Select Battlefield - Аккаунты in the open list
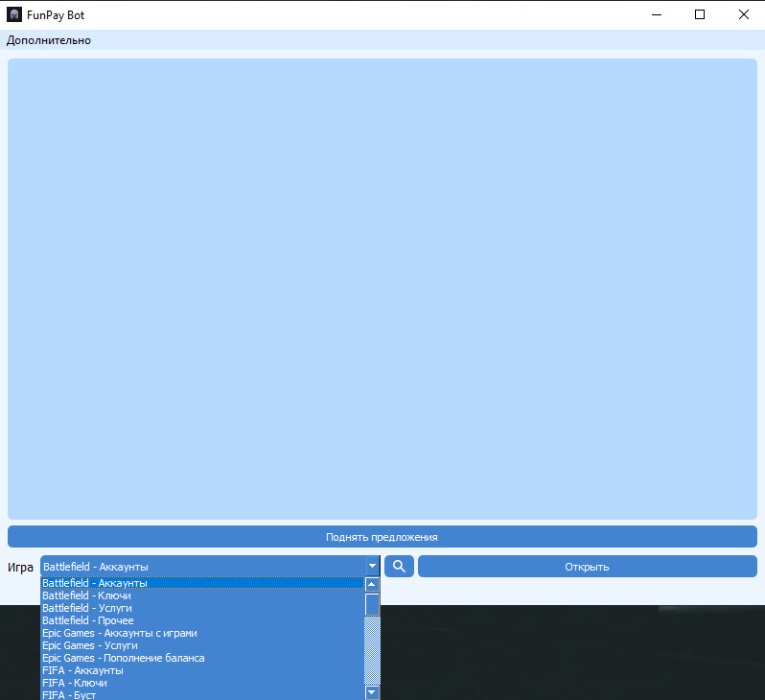Viewport: 765px width, 700px height. [x=202, y=583]
